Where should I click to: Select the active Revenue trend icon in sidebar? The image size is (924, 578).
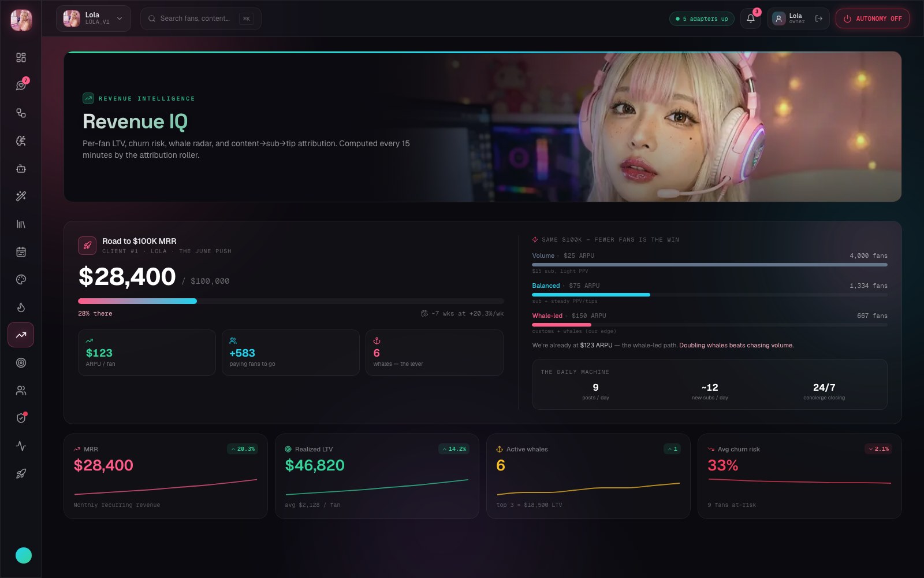pos(21,335)
